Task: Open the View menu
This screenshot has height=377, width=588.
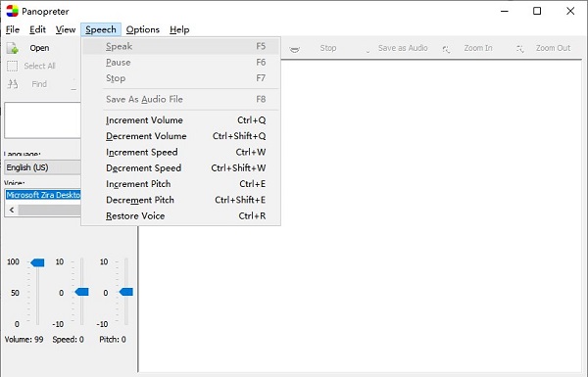Action: tap(66, 29)
